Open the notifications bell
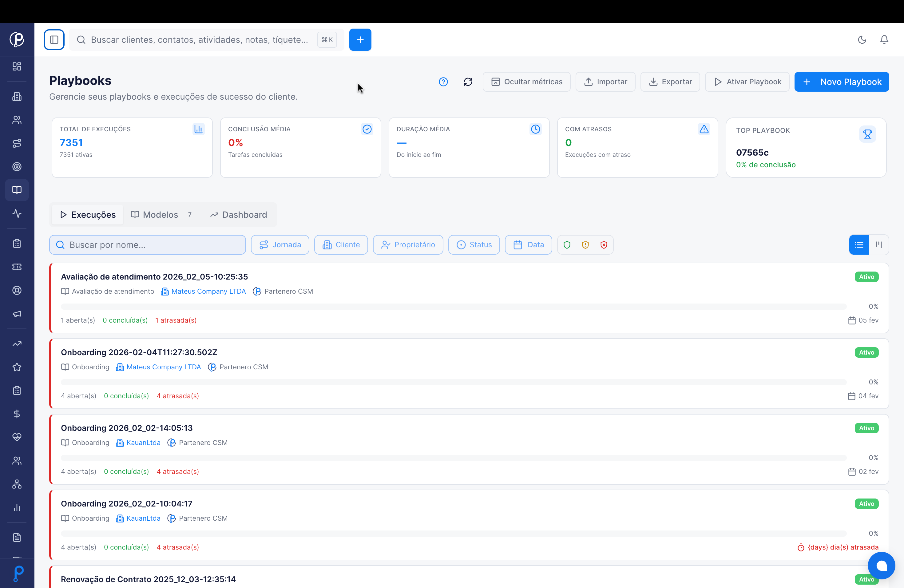The width and height of the screenshot is (904, 588). (x=884, y=39)
